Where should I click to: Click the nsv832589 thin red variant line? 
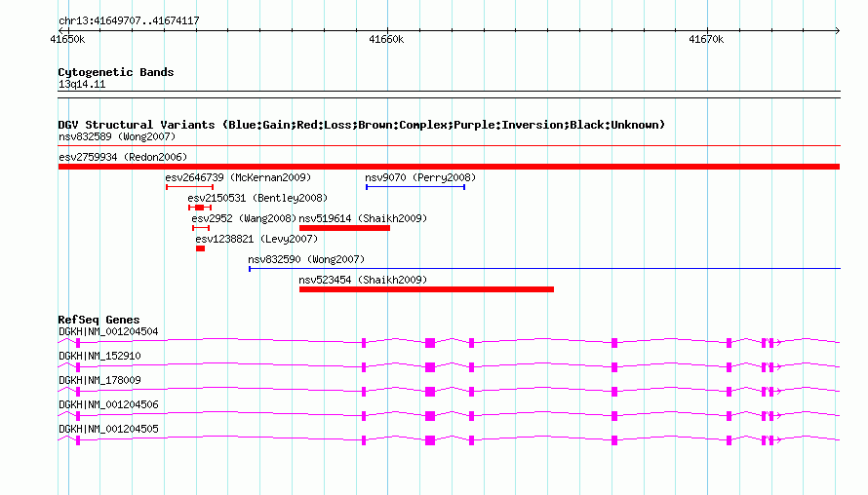[449, 146]
